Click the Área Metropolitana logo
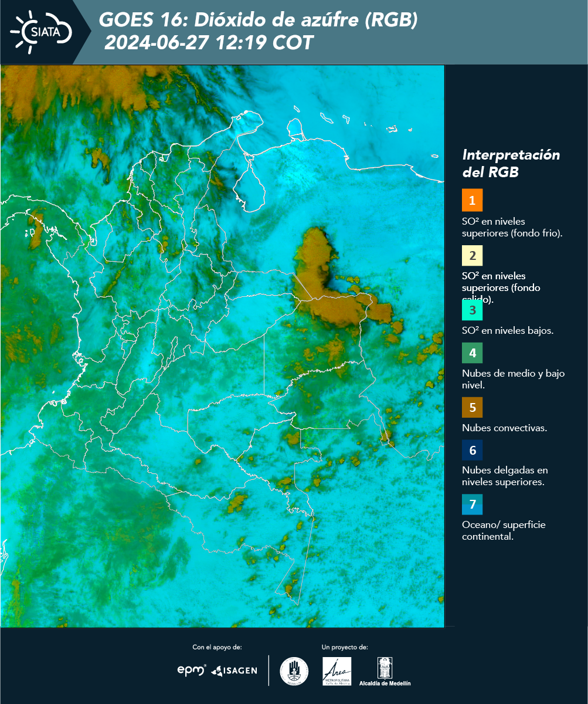 337,671
